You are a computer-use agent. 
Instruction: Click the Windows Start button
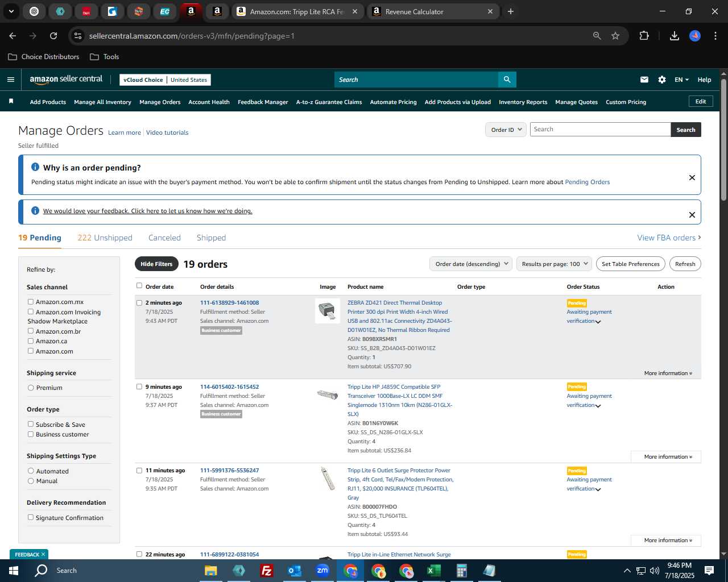click(14, 571)
